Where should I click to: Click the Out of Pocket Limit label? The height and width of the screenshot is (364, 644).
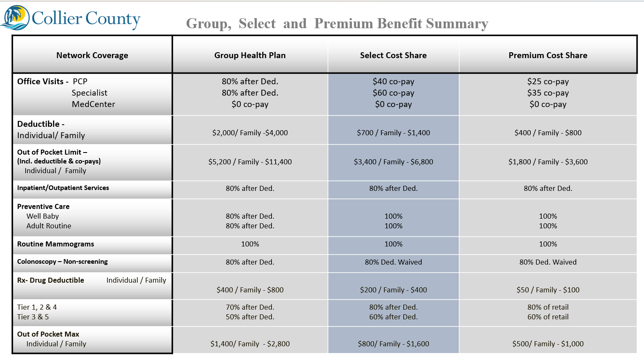pos(52,152)
